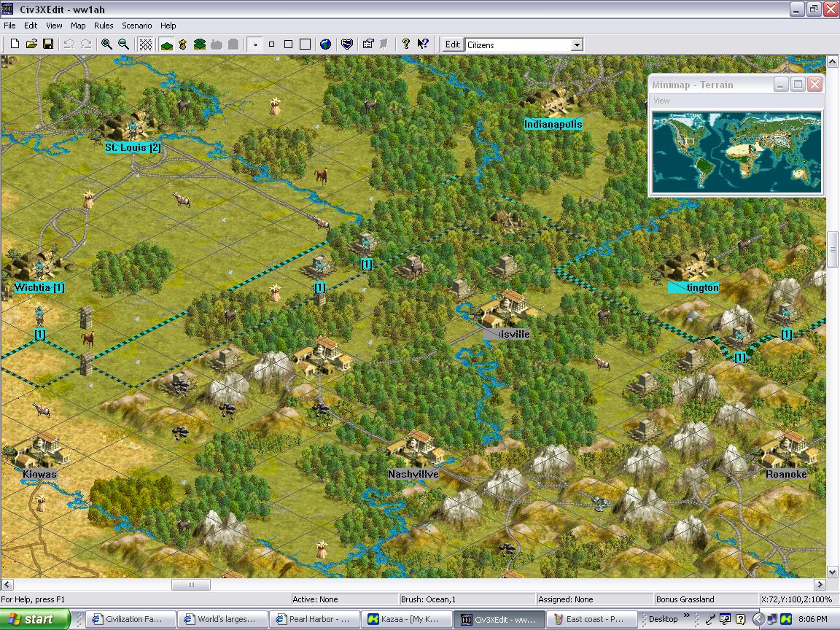Viewport: 840px width, 630px height.
Task: Click the 'Assigned: None' status bar entry
Action: (595, 599)
